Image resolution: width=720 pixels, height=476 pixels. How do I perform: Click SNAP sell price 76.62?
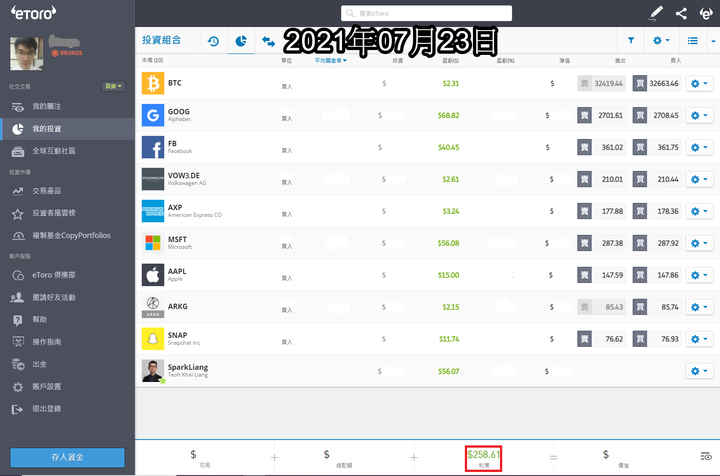point(602,339)
